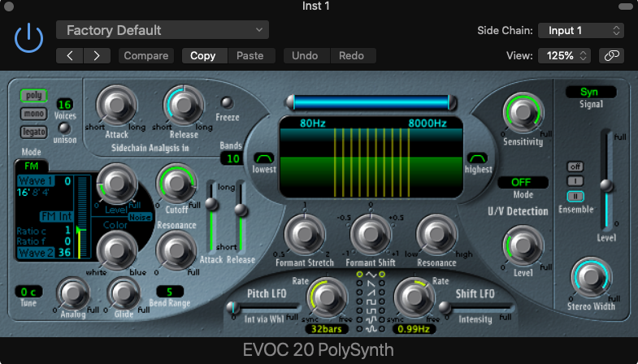Select Ensemble mode II
This screenshot has height=364, width=638.
point(575,197)
